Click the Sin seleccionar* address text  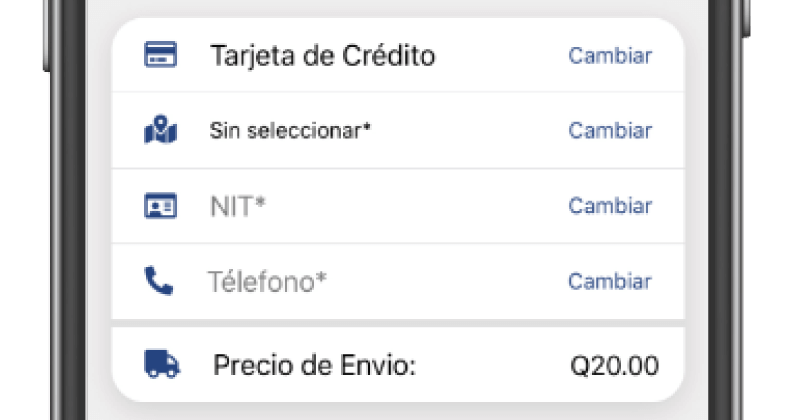click(290, 131)
